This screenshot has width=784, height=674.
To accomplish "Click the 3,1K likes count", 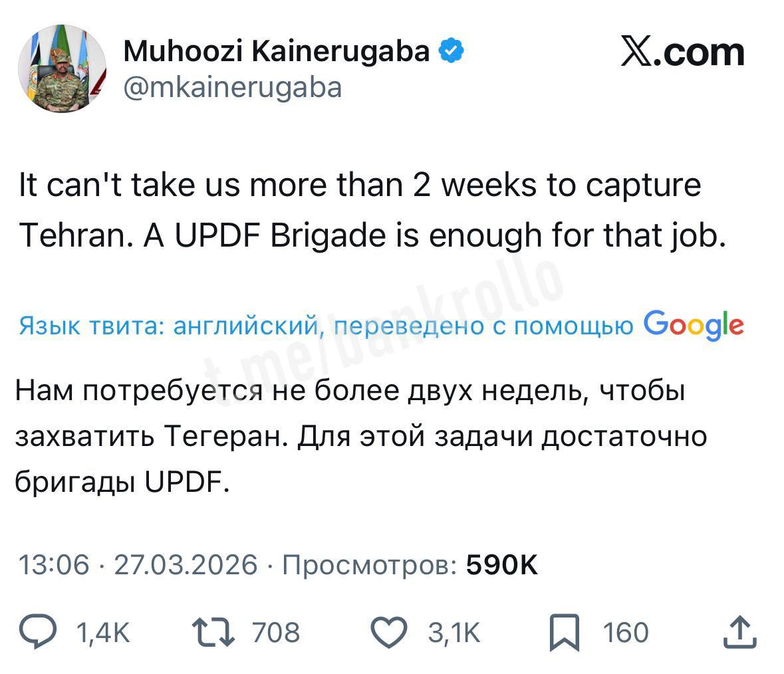I will coord(454,632).
